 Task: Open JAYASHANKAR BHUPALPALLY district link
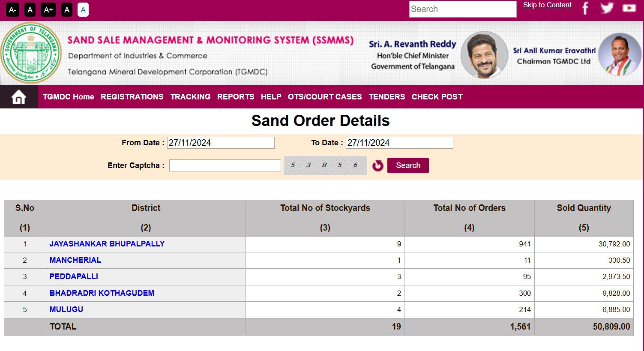[x=107, y=244]
